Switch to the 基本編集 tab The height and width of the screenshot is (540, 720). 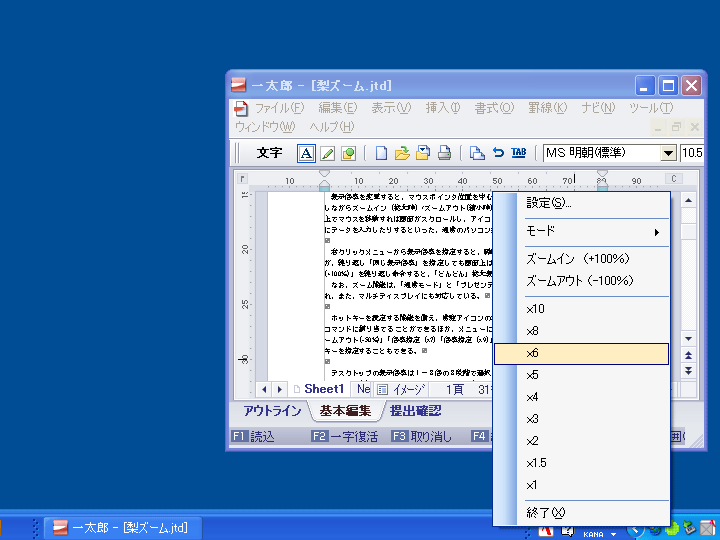click(x=345, y=411)
